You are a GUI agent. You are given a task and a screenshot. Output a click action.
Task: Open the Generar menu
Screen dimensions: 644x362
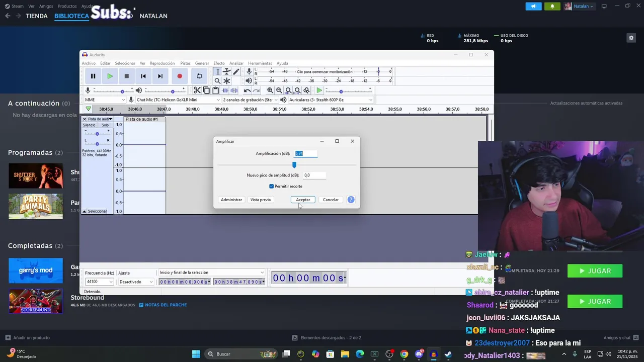[x=202, y=63]
